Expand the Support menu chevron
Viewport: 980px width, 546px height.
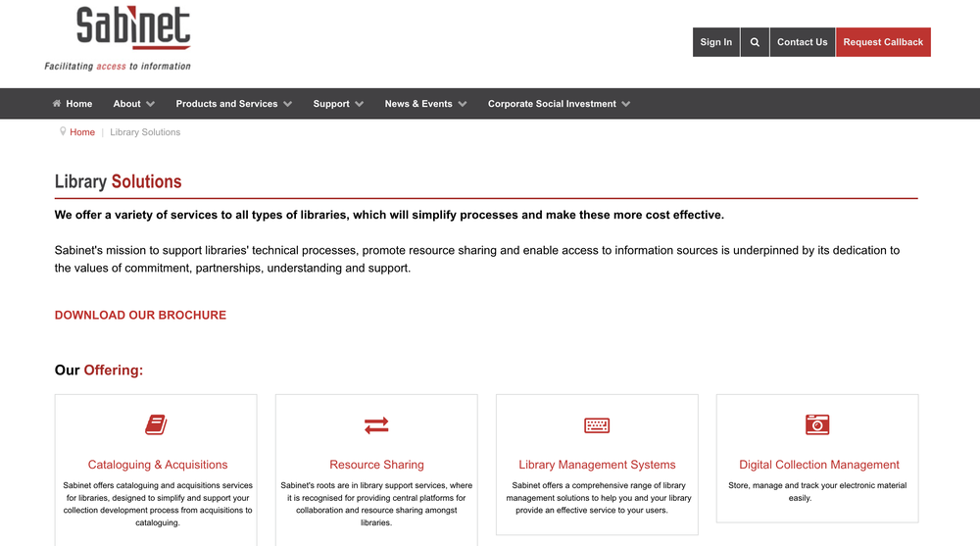359,104
